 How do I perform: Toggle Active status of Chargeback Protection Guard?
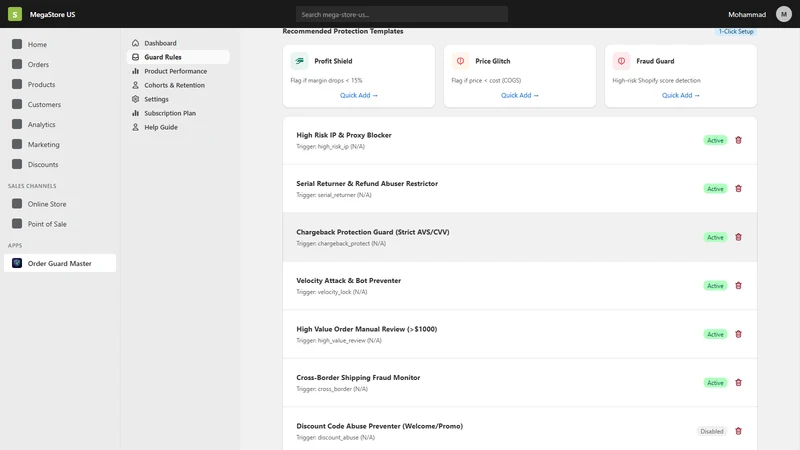click(x=715, y=237)
